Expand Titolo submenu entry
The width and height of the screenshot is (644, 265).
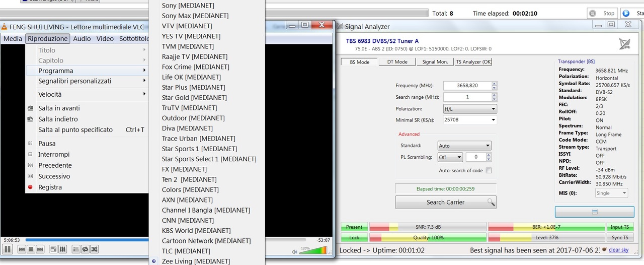pyautogui.click(x=87, y=50)
